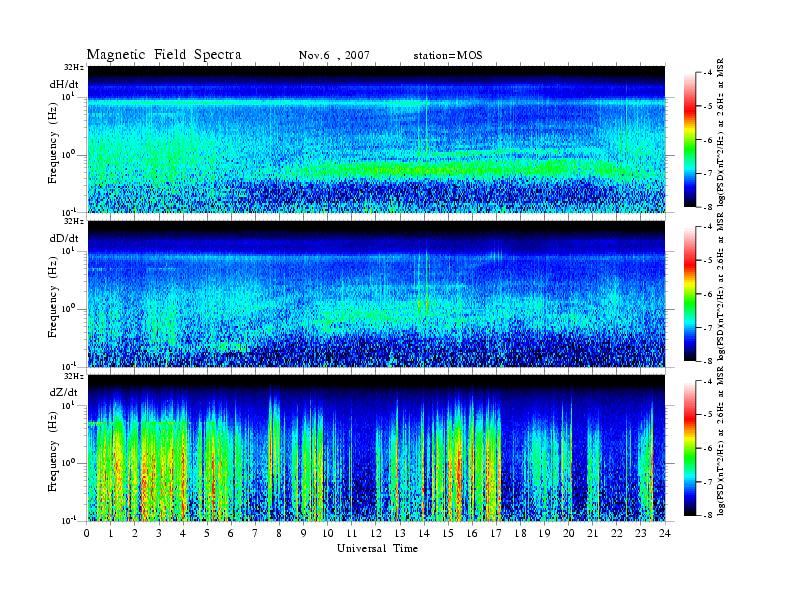Click the -6 value on dD/dt color scale
The width and height of the screenshot is (792, 612).
[x=709, y=294]
